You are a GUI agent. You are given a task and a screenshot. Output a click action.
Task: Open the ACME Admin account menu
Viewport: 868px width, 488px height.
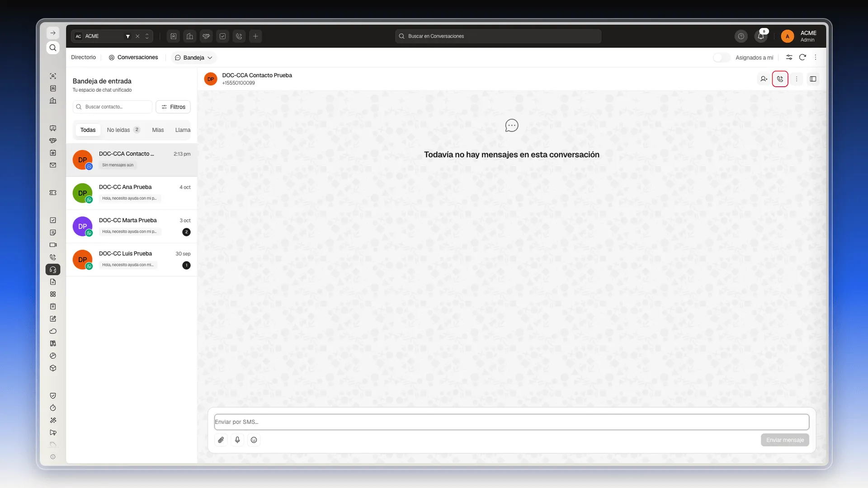[x=799, y=36]
